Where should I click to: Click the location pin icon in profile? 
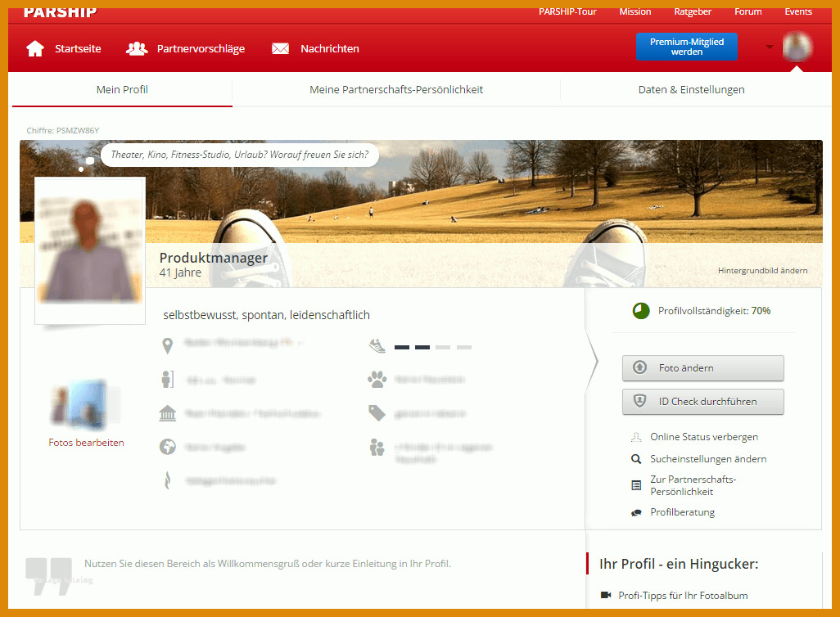[168, 346]
